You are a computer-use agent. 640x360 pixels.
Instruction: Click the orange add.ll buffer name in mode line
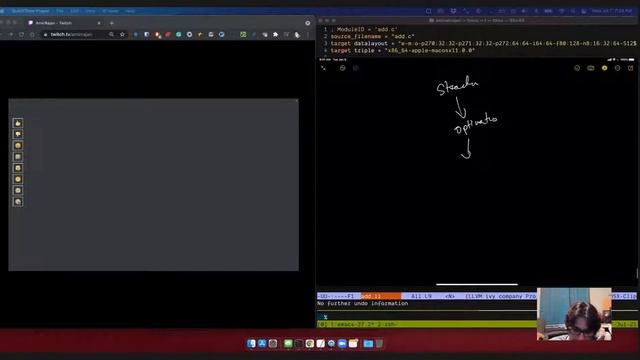(380, 296)
